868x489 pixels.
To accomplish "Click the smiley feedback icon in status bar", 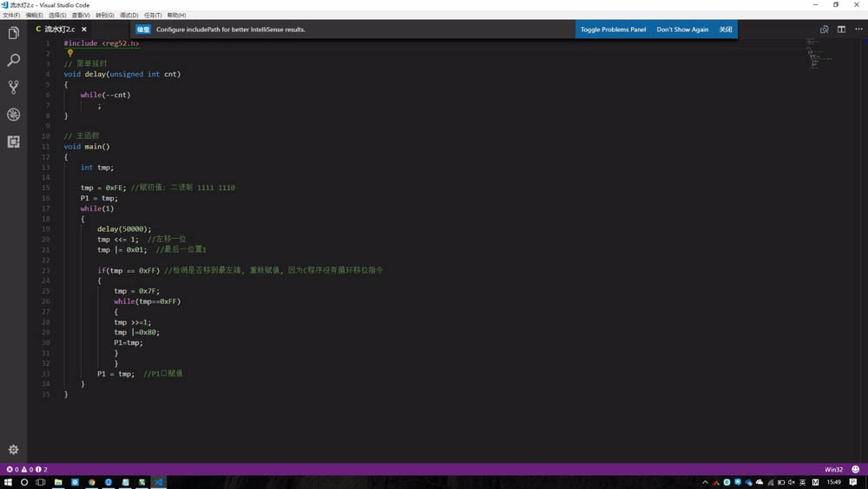I will (855, 469).
